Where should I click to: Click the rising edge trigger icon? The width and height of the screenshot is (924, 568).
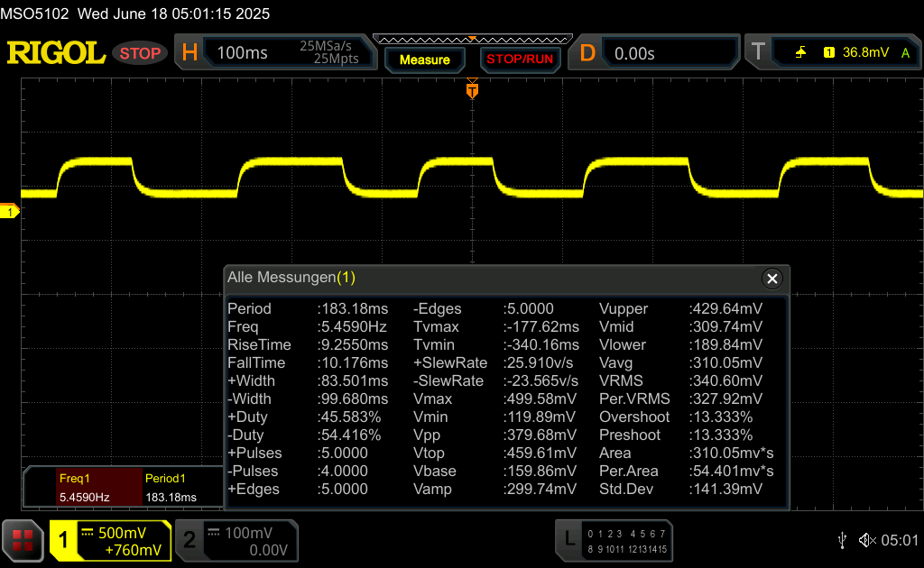tap(800, 52)
